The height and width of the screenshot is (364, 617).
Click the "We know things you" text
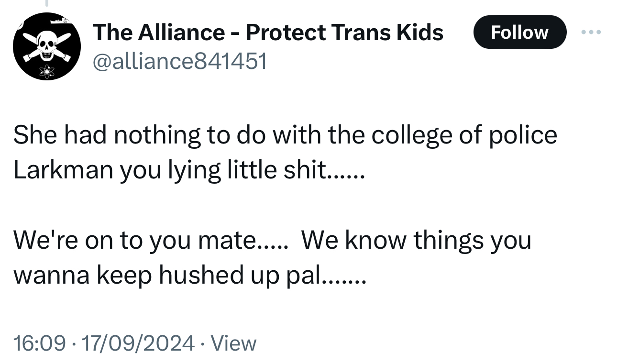tap(416, 240)
